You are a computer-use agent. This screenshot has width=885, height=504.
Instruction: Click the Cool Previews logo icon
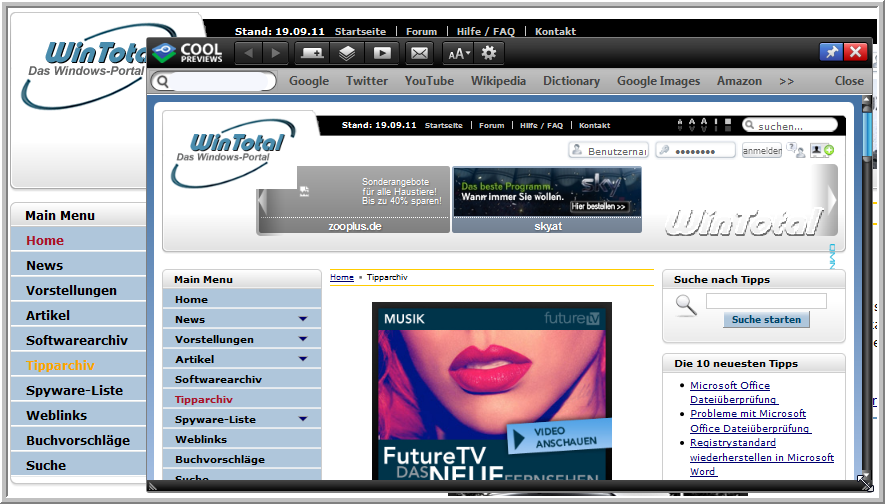click(x=164, y=53)
